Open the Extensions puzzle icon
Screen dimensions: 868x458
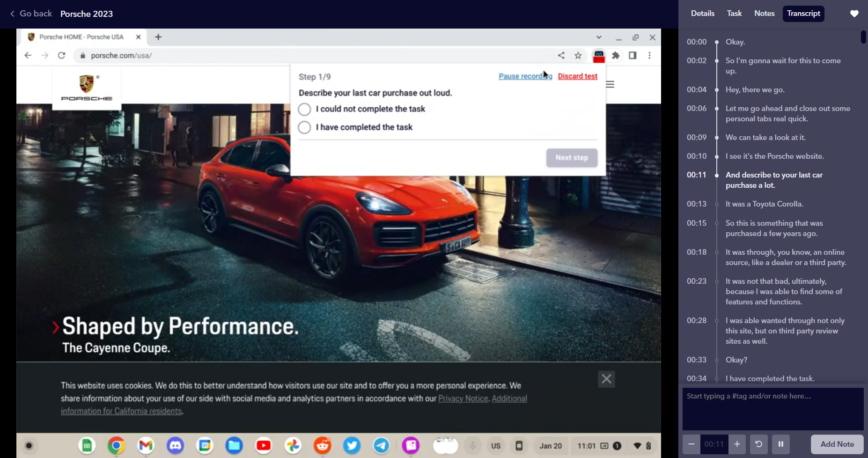(x=616, y=55)
